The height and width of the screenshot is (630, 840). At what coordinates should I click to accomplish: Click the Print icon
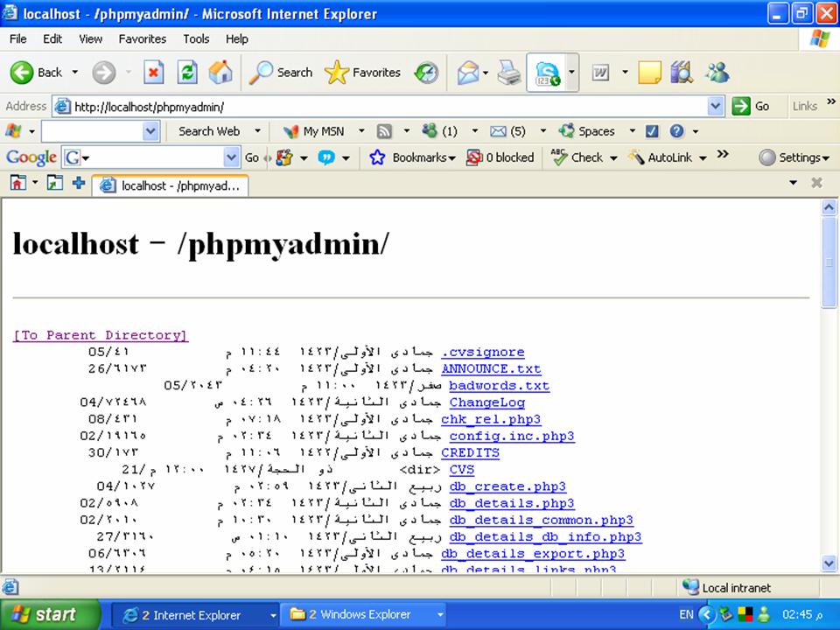(508, 73)
